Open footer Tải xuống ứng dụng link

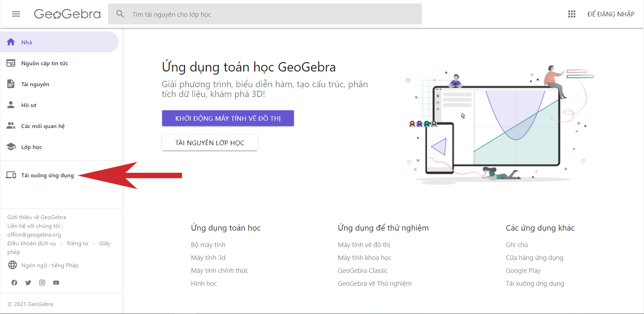coord(535,284)
